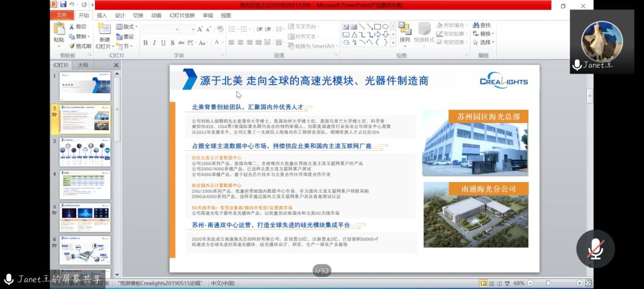Image resolution: width=644 pixels, height=289 pixels.
Task: Click Increase Indent (list level) icon
Action: [x=269, y=29]
